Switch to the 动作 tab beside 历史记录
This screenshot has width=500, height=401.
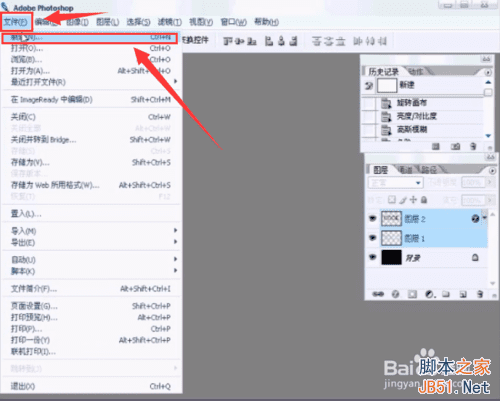[x=416, y=71]
